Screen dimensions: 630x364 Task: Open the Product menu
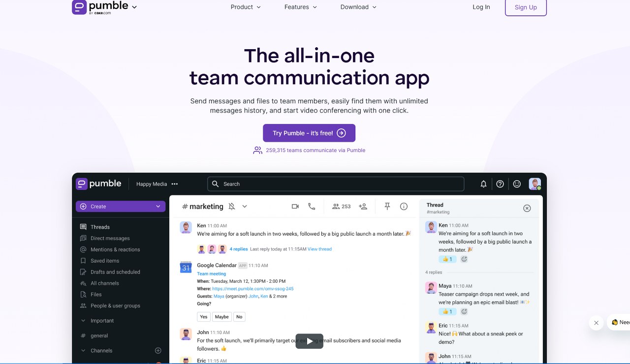[246, 7]
